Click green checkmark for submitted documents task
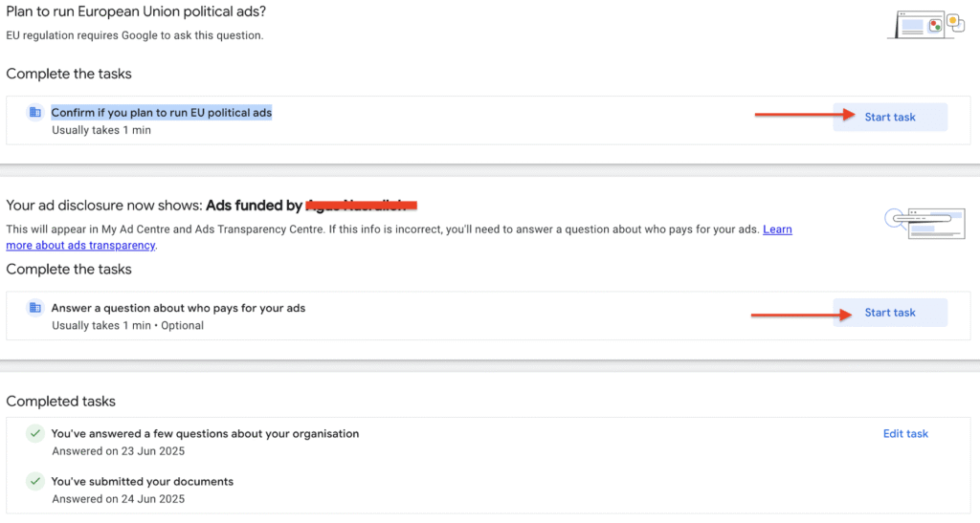980x523 pixels. tap(35, 482)
